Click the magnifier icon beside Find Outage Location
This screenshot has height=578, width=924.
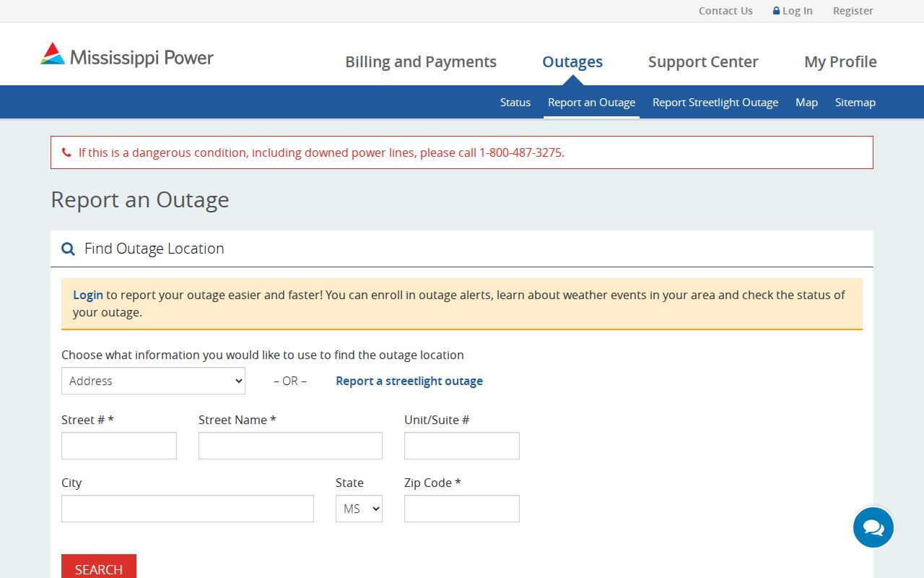69,249
